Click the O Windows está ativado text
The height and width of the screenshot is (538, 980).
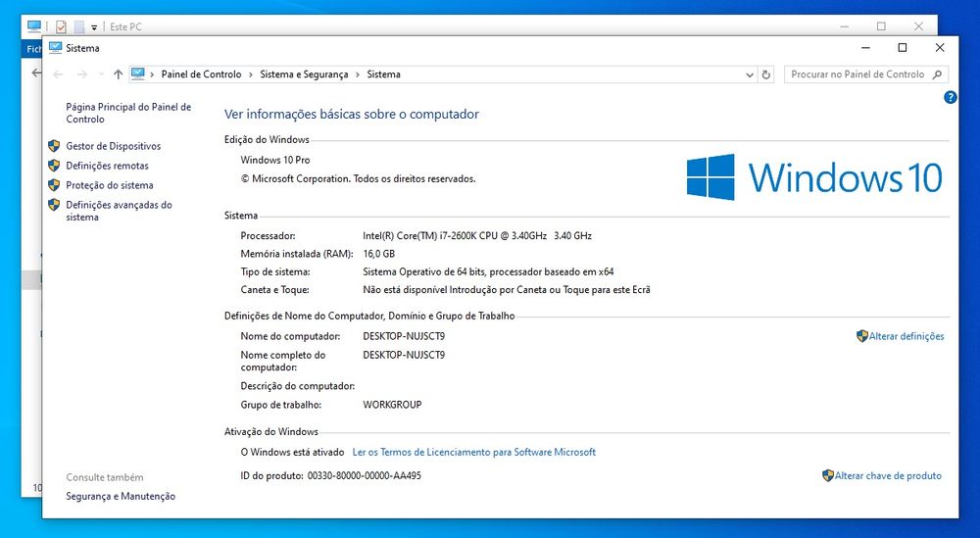point(292,452)
